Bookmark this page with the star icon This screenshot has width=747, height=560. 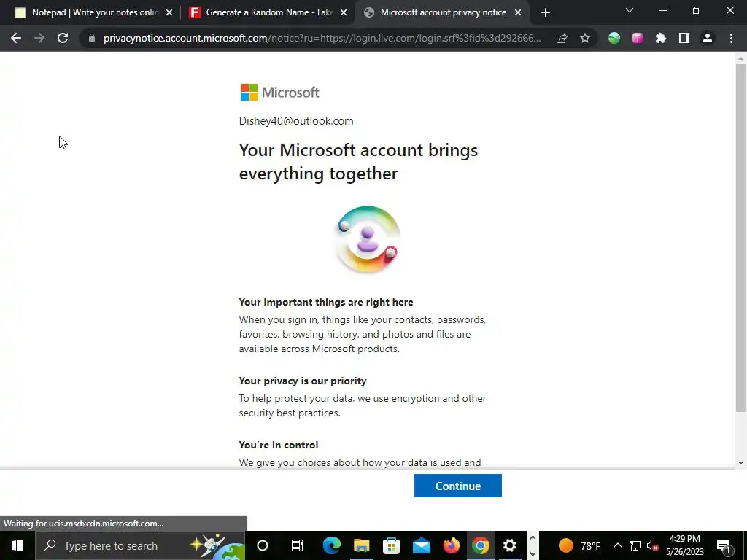click(585, 39)
